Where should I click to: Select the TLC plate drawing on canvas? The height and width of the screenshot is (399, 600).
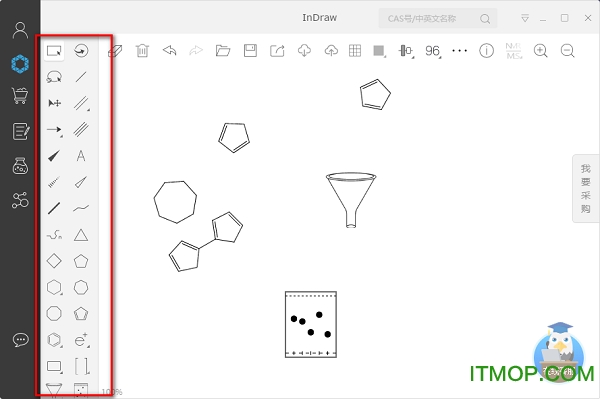[311, 324]
